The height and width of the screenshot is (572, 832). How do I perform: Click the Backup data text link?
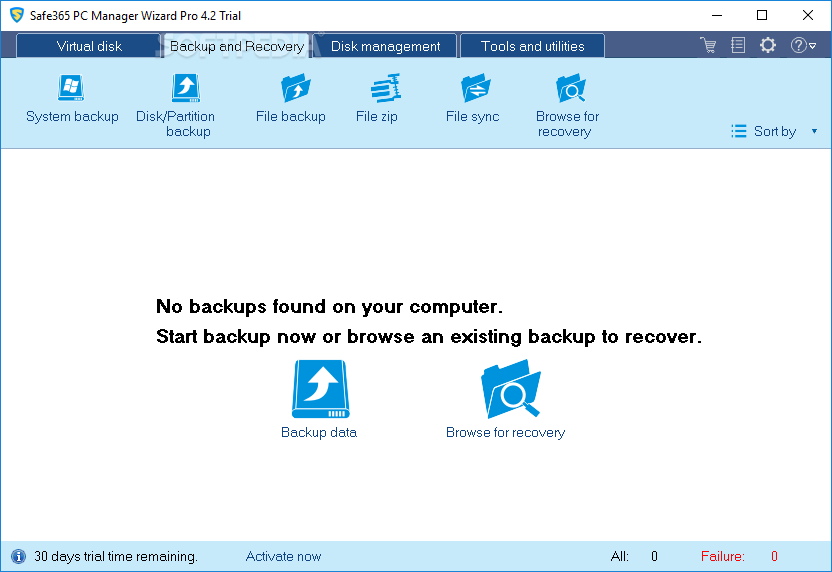pos(319,432)
